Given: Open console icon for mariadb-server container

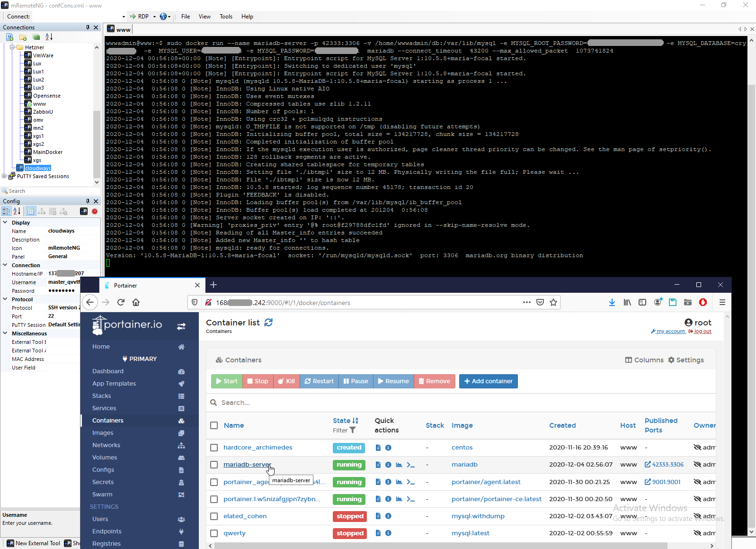Looking at the screenshot, I should pyautogui.click(x=410, y=465).
